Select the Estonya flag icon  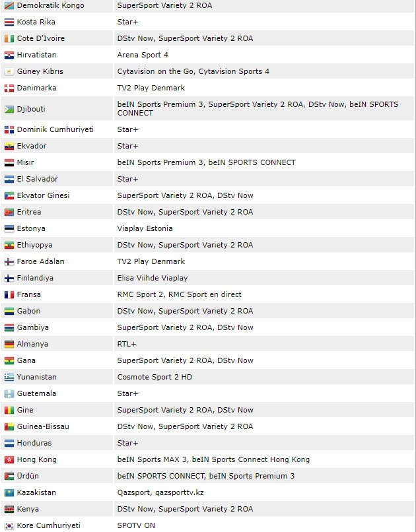pyautogui.click(x=9, y=228)
